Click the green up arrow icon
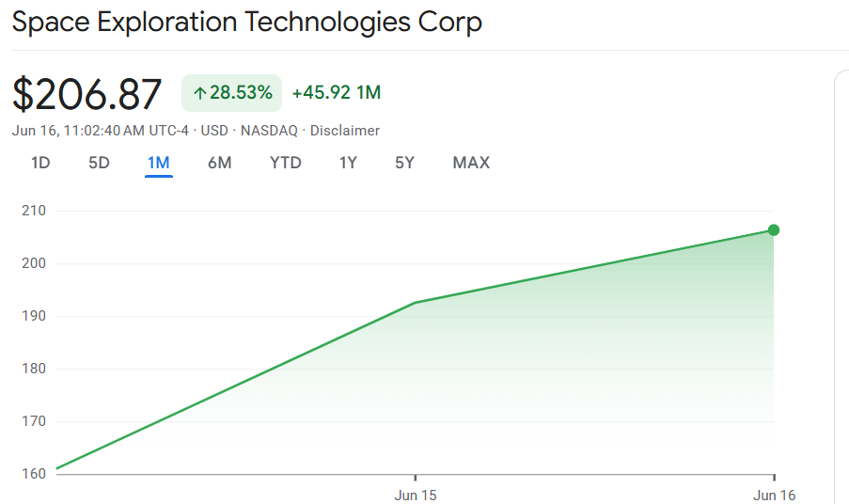 pyautogui.click(x=200, y=94)
